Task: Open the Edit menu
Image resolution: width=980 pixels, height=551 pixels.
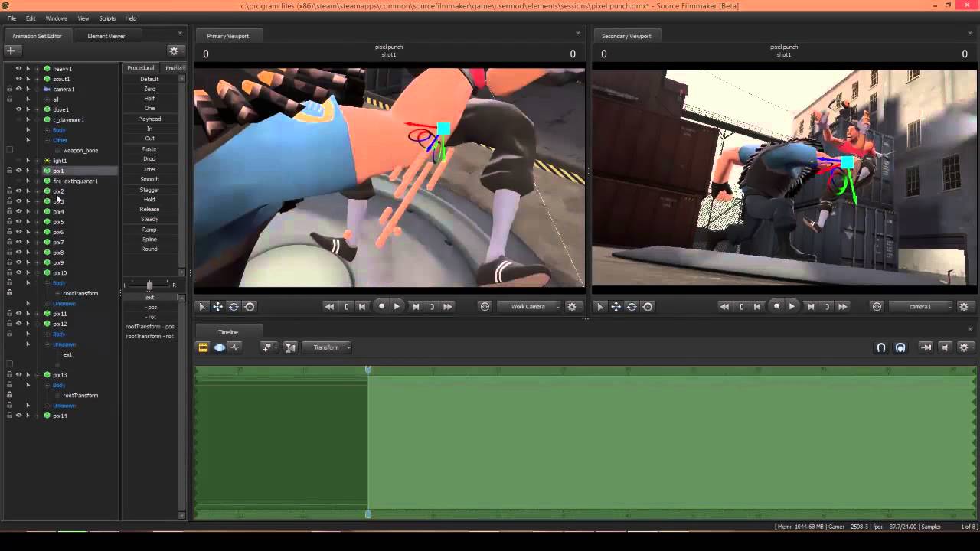Action: (31, 18)
